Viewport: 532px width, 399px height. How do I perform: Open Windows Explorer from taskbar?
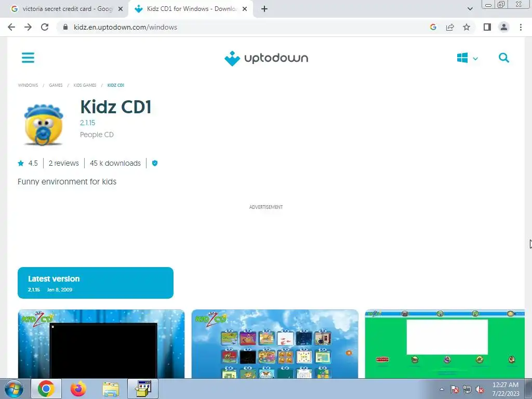point(111,389)
